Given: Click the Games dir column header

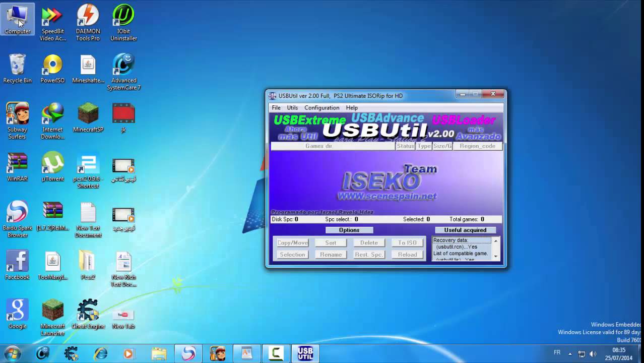Looking at the screenshot, I should 333,146.
